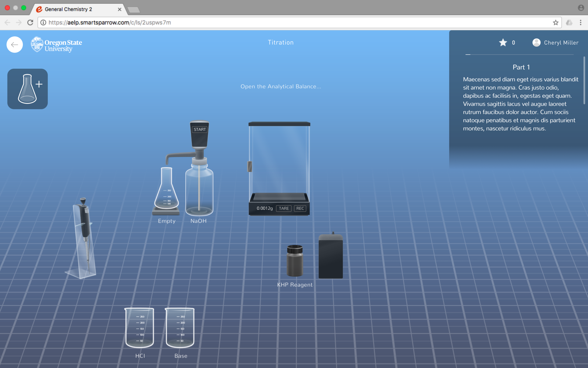Viewport: 588px width, 368px height.
Task: Open the Cheryl Miller user profile
Action: 555,43
